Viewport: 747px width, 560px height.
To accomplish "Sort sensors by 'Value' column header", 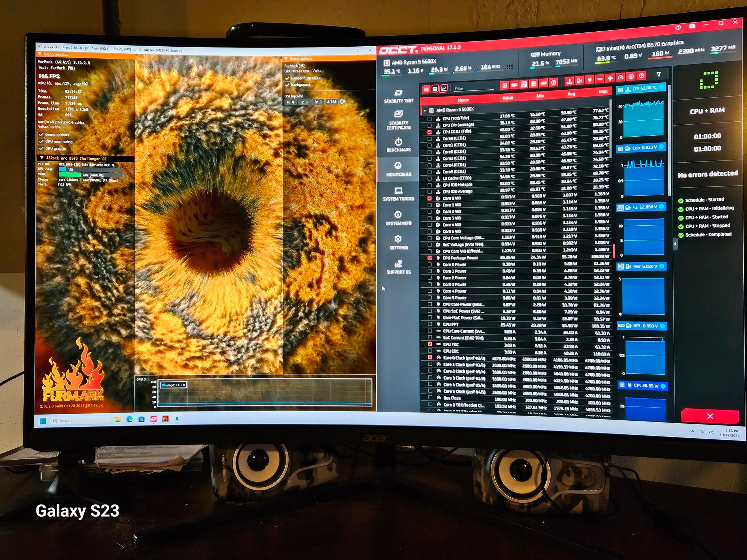I will (x=508, y=97).
